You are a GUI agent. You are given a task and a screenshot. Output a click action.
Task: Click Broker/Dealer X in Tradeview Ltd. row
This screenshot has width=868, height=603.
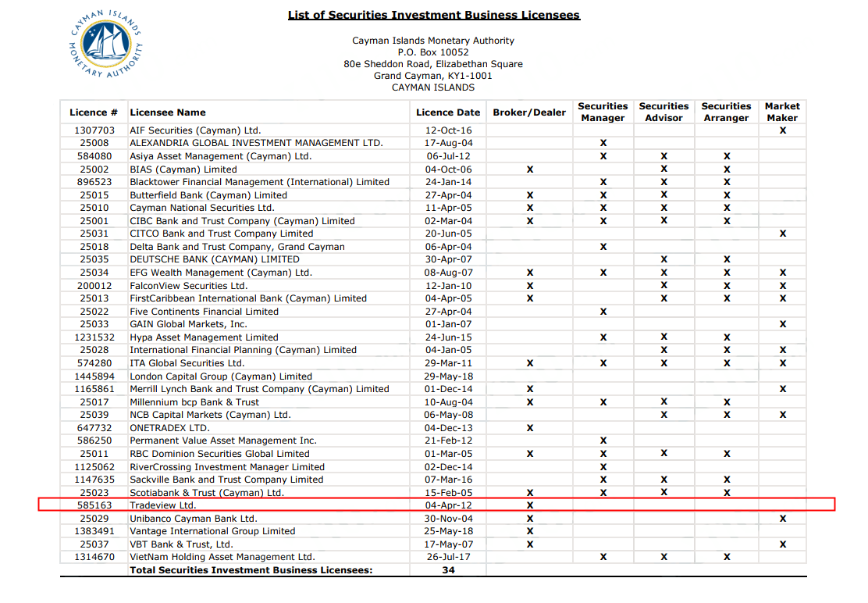pos(530,505)
